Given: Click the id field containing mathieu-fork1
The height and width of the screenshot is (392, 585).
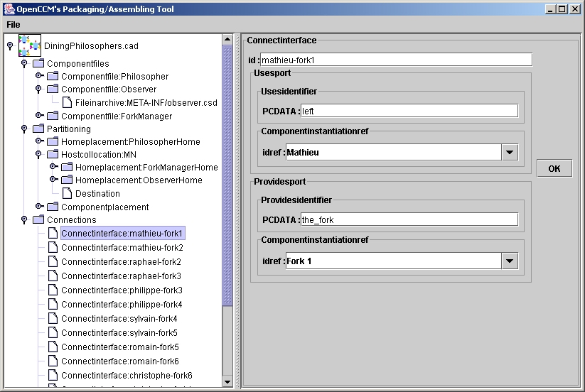Looking at the screenshot, I should [396, 60].
